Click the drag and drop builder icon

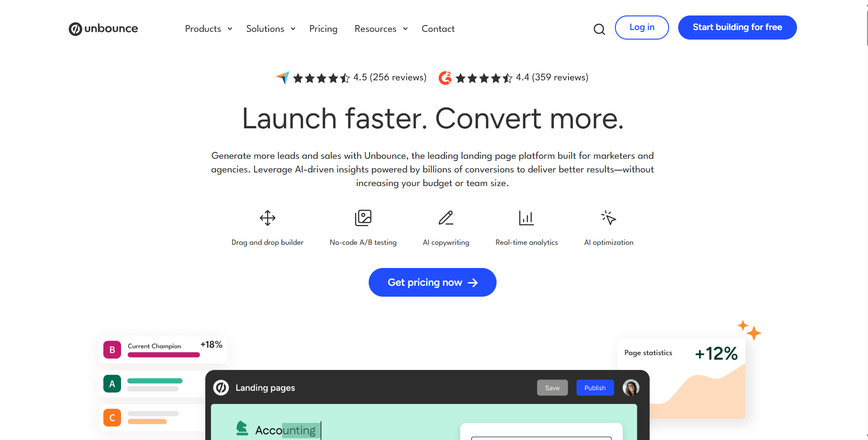click(268, 218)
